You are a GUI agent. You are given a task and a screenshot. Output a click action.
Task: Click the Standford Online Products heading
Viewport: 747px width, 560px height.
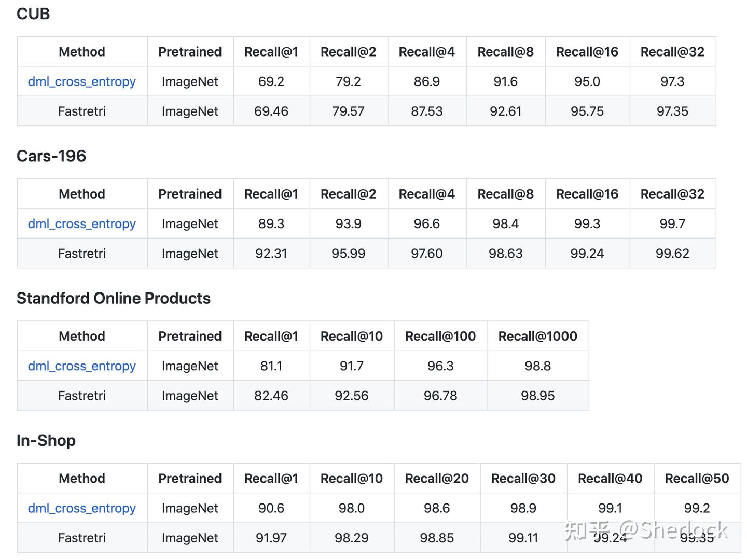click(x=114, y=298)
